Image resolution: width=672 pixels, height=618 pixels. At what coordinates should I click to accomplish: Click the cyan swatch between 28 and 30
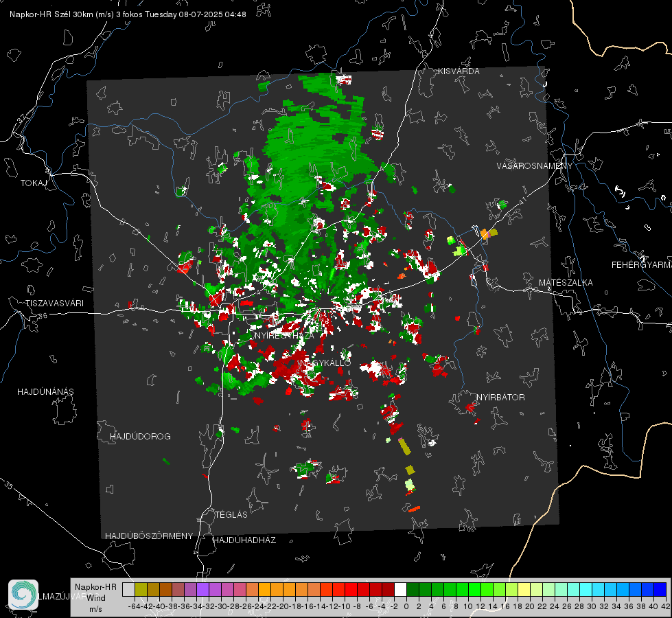pyautogui.click(x=586, y=589)
